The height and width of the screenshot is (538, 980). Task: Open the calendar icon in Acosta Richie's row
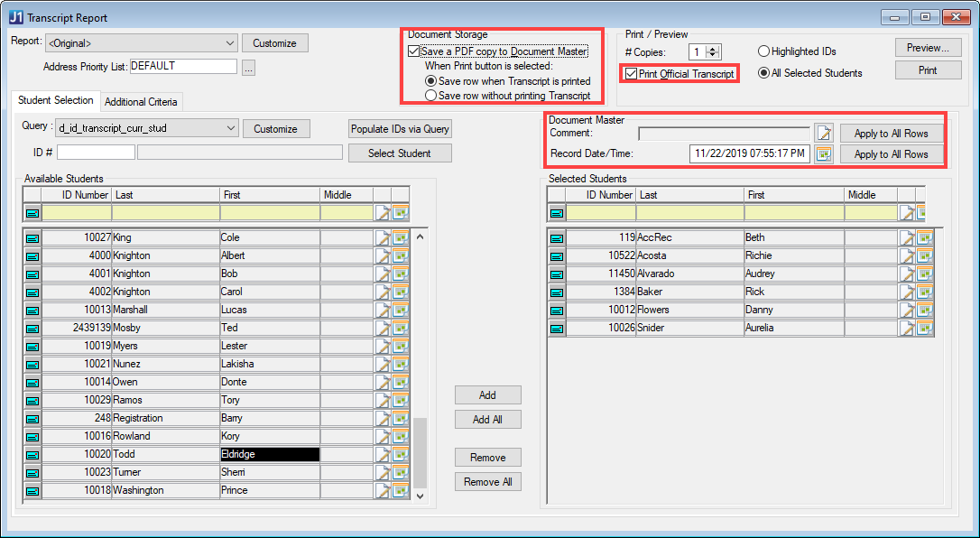(924, 255)
